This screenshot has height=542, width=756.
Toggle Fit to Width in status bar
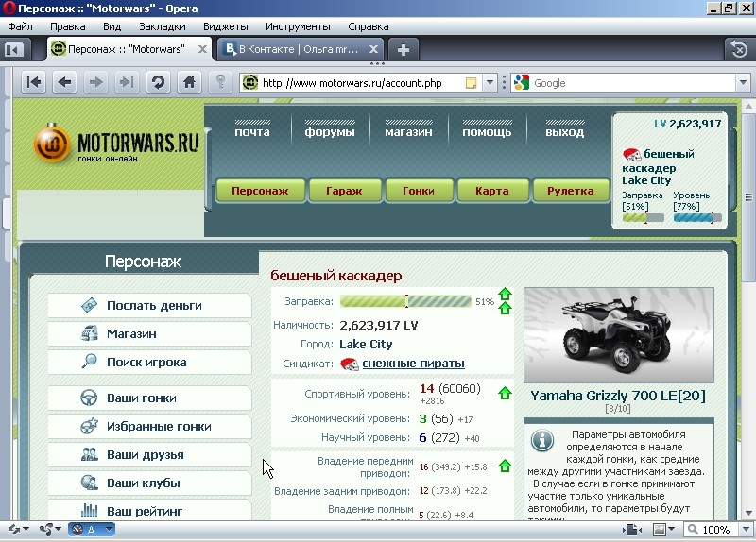click(x=632, y=530)
